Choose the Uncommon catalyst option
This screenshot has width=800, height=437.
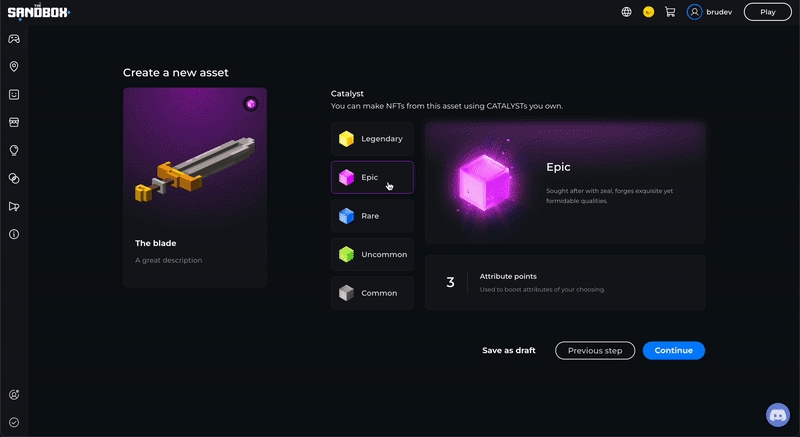372,254
